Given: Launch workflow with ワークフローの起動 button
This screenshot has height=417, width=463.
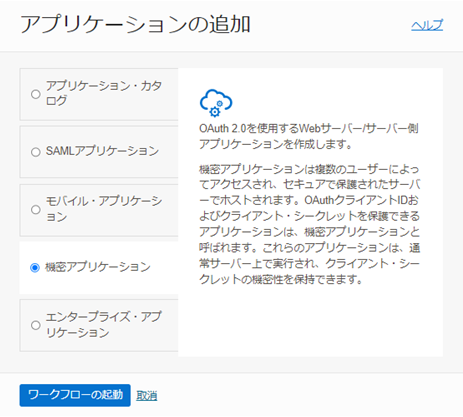Looking at the screenshot, I should pos(75,395).
